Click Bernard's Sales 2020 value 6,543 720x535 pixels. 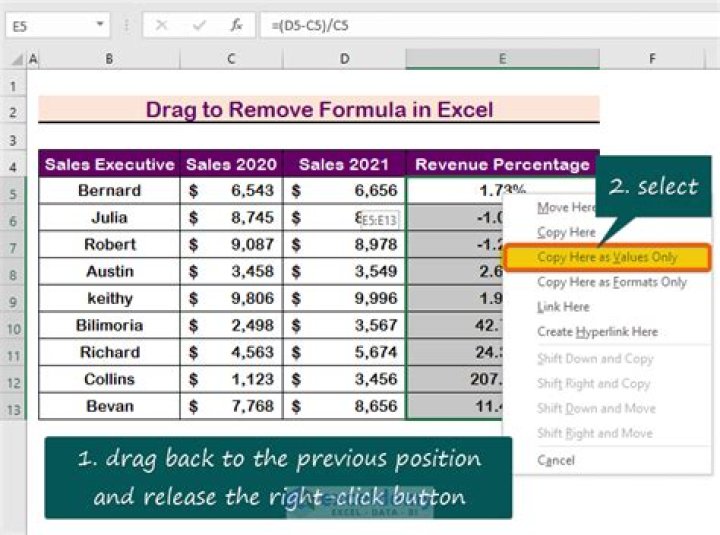[x=231, y=190]
